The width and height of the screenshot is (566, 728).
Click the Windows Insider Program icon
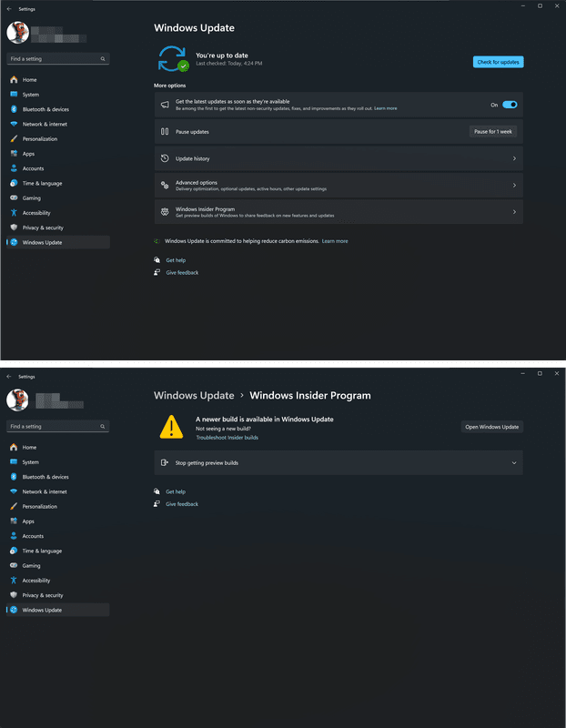pyautogui.click(x=165, y=212)
